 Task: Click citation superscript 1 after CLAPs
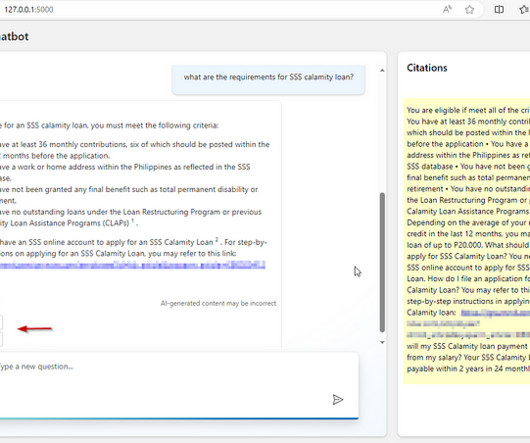(x=132, y=221)
